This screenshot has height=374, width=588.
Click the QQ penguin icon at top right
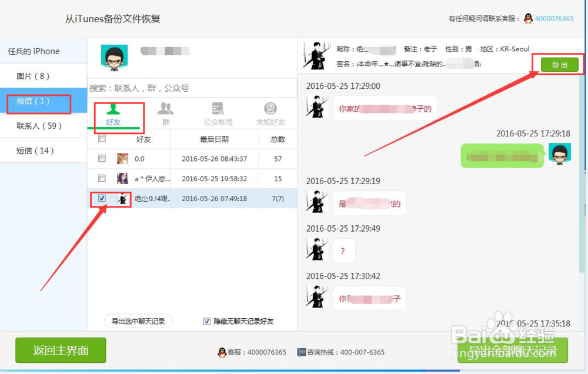coord(528,18)
